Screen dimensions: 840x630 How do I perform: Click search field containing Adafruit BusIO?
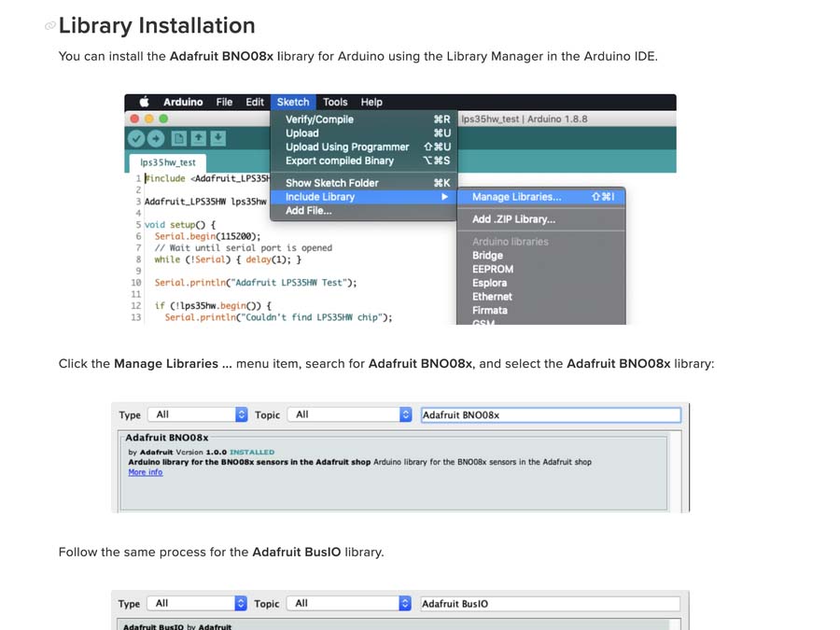(x=550, y=604)
